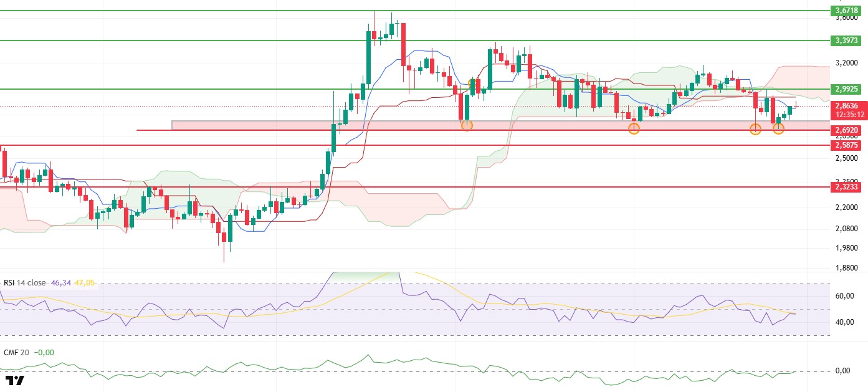
Task: Click the 3,3973 green resistance price label
Action: (846, 41)
